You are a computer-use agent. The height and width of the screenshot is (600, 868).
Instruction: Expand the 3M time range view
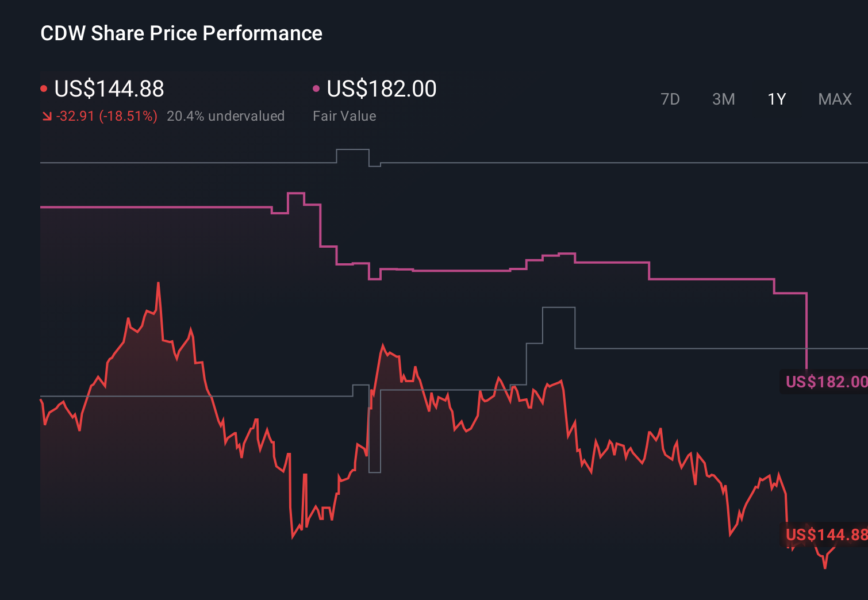(x=723, y=99)
